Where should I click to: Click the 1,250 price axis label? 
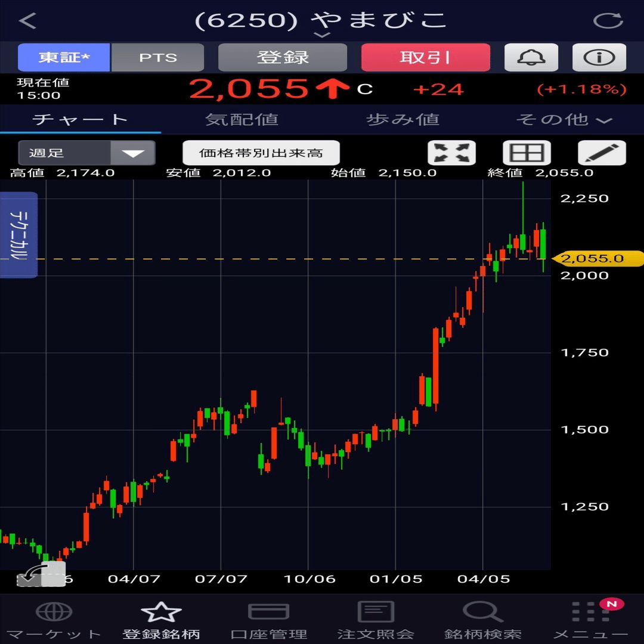pos(584,507)
